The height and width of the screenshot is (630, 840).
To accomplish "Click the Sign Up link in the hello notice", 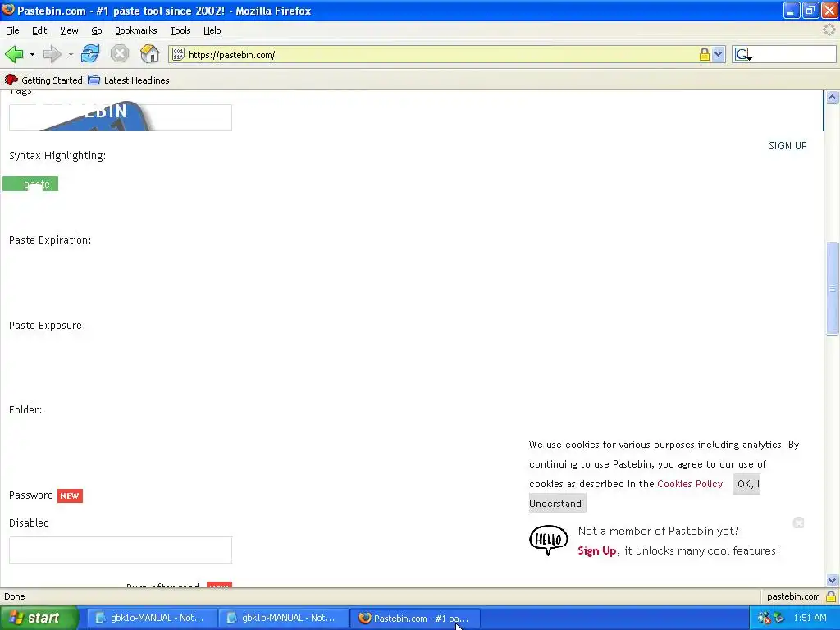I will 597,550.
